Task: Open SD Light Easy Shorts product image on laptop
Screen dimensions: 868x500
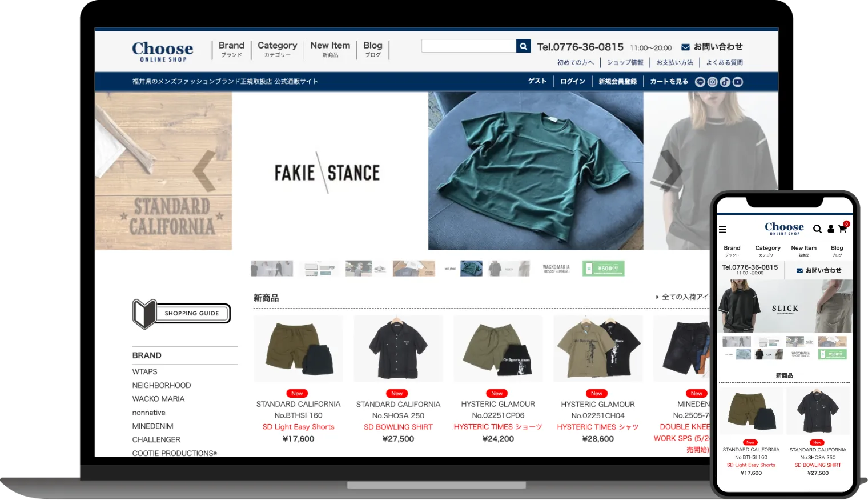Action: [x=298, y=349]
